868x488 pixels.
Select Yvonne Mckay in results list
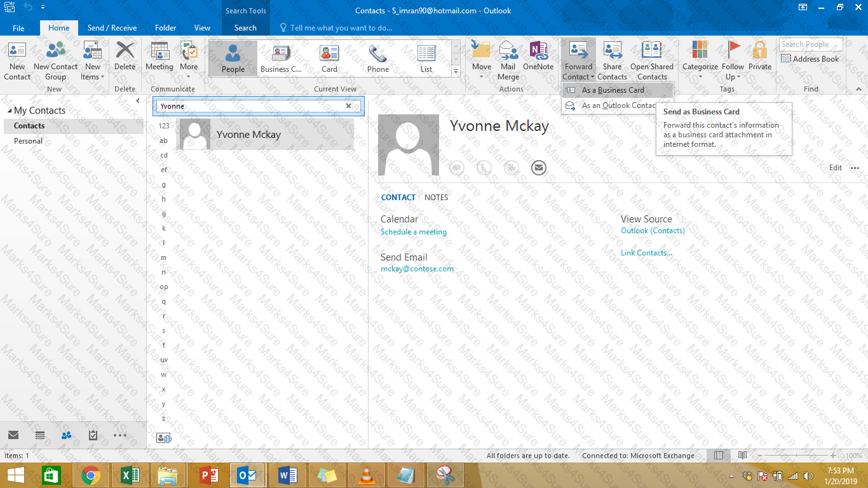point(265,135)
